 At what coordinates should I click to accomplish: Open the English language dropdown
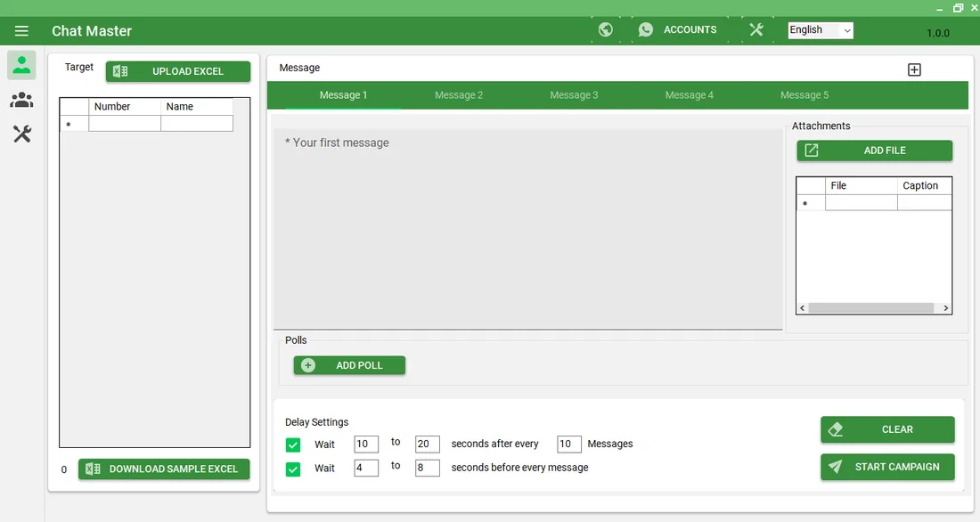coord(821,30)
